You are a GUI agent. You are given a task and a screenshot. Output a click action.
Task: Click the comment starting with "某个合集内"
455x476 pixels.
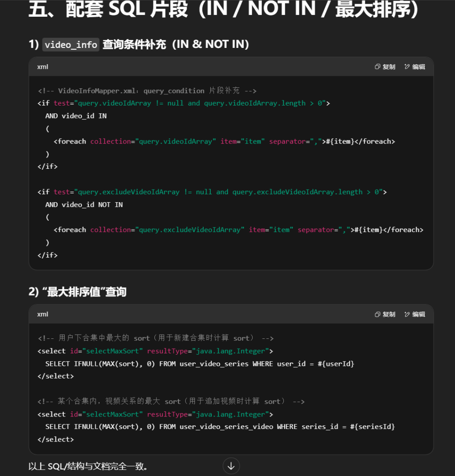click(171, 401)
